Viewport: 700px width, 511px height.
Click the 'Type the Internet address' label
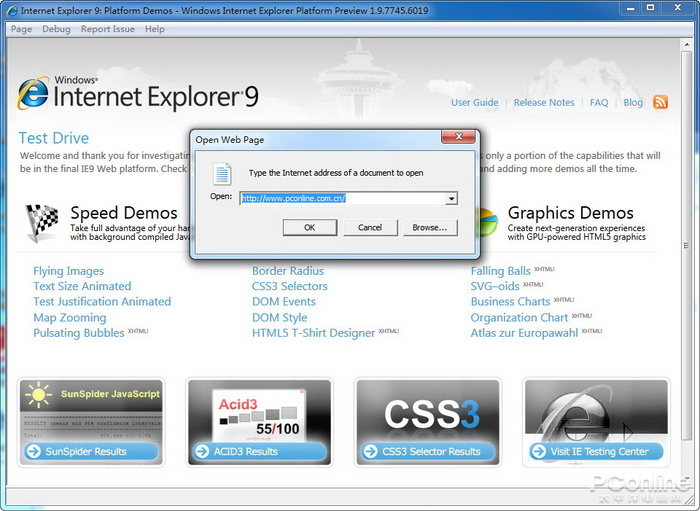coord(336,173)
